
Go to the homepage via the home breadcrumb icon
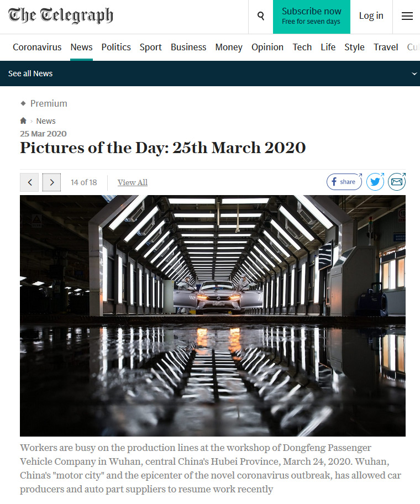pos(23,121)
